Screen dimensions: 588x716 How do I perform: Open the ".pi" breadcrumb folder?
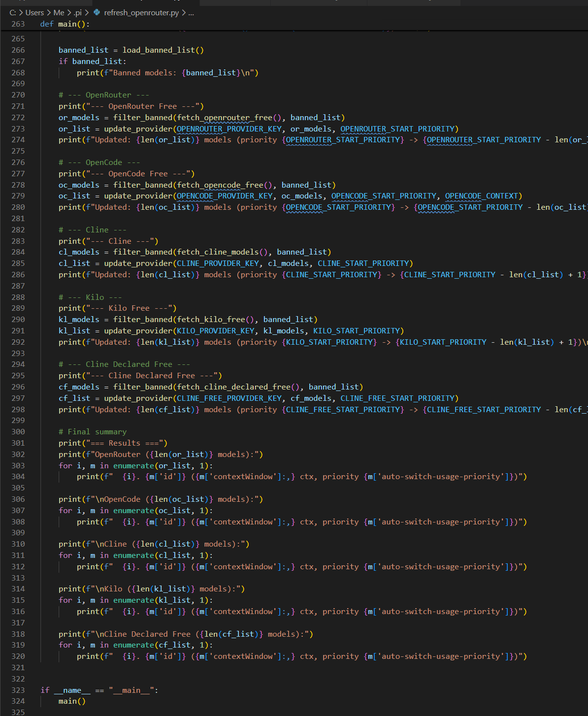[78, 12]
